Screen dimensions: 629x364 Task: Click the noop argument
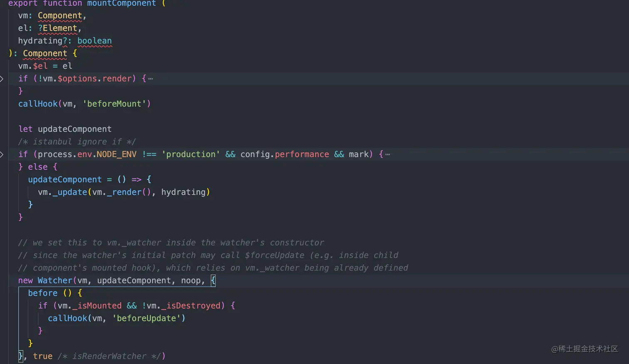click(x=191, y=281)
